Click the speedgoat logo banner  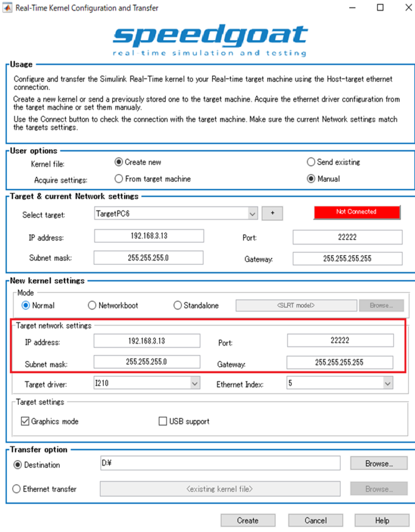pos(210,39)
